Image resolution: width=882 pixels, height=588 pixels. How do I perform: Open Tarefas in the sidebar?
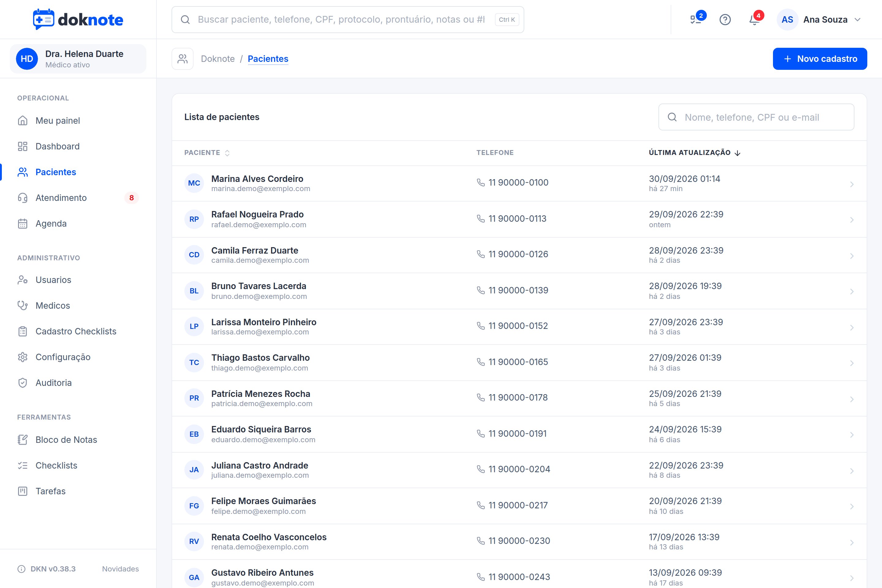[x=78, y=491]
